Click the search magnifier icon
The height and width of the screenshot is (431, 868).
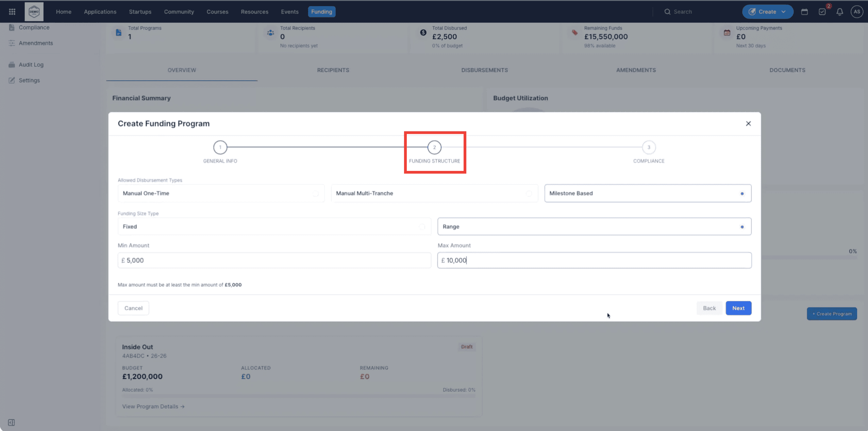click(667, 11)
